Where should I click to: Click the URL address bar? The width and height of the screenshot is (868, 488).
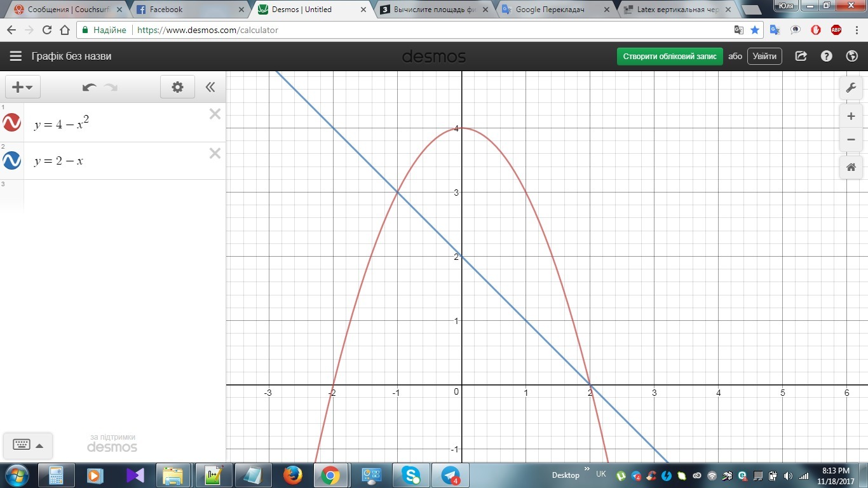pos(419,30)
